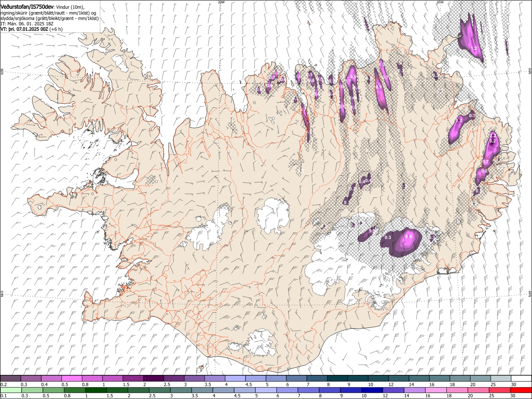
Task: Click the 0.2 value under the top legend row
Action: point(3,384)
